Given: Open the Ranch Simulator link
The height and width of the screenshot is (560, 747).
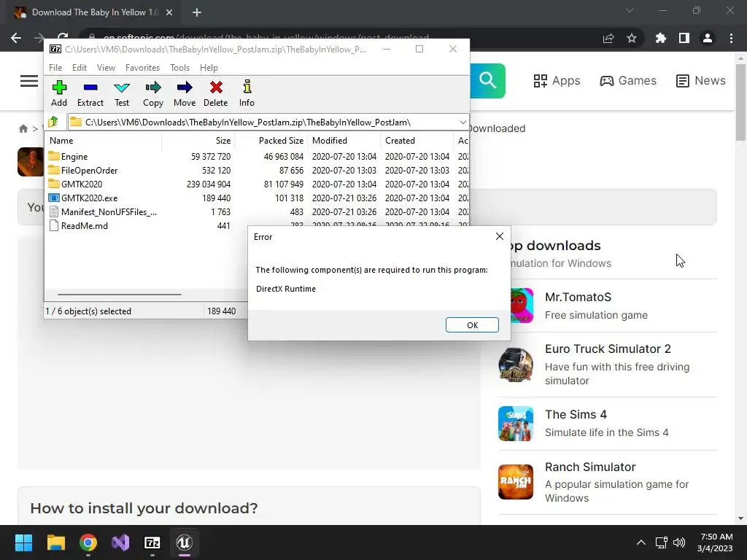Looking at the screenshot, I should click(589, 467).
